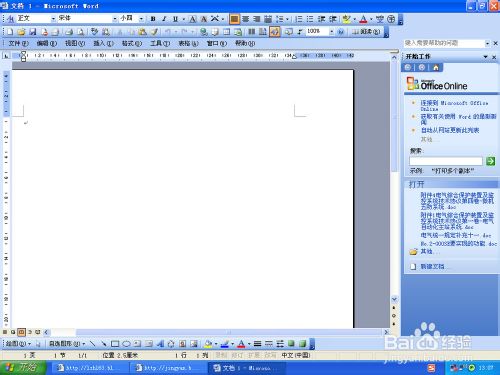The height and width of the screenshot is (375, 500).
Task: Select the Arrow drawing tool
Action: click(x=104, y=343)
